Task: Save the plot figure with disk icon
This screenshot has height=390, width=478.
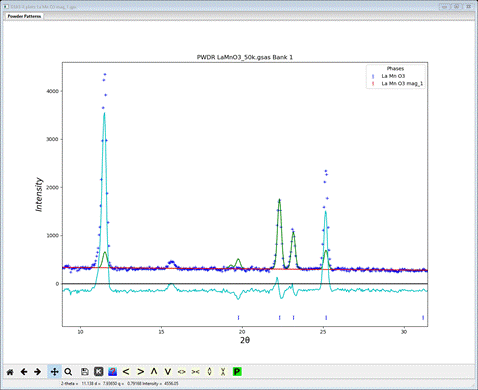Action: click(x=85, y=372)
